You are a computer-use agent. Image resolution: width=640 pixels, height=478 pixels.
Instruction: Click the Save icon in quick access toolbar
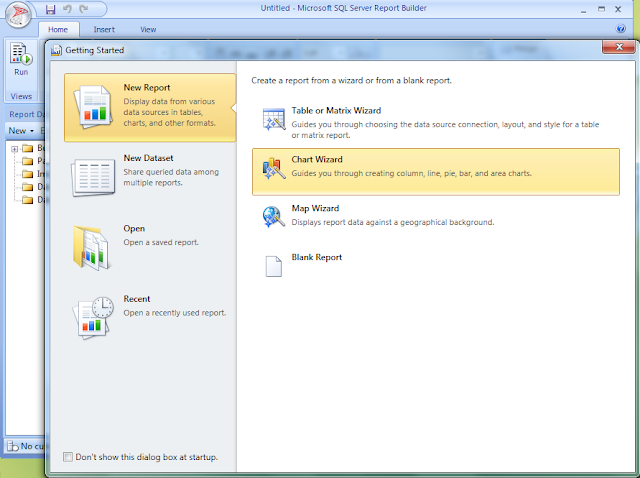pyautogui.click(x=50, y=9)
